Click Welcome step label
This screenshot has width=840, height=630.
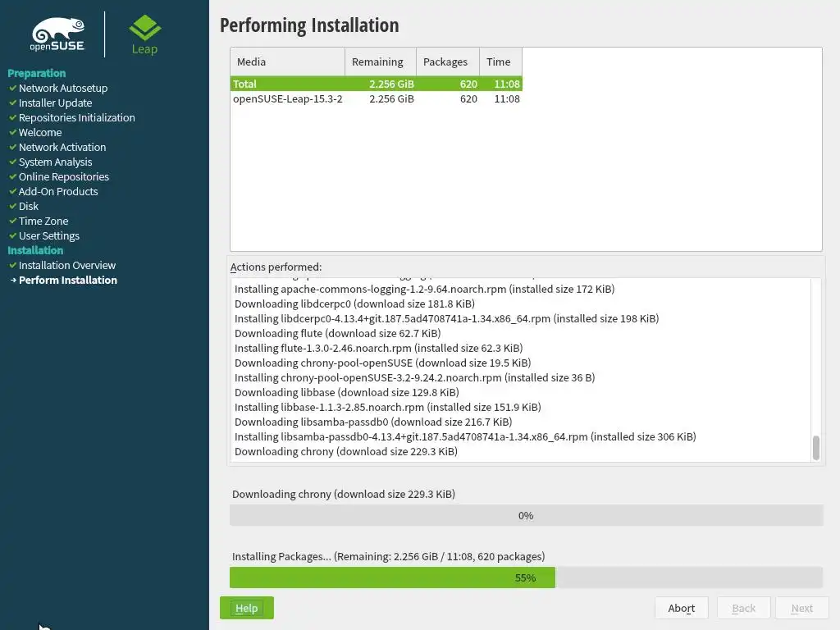[x=40, y=132]
